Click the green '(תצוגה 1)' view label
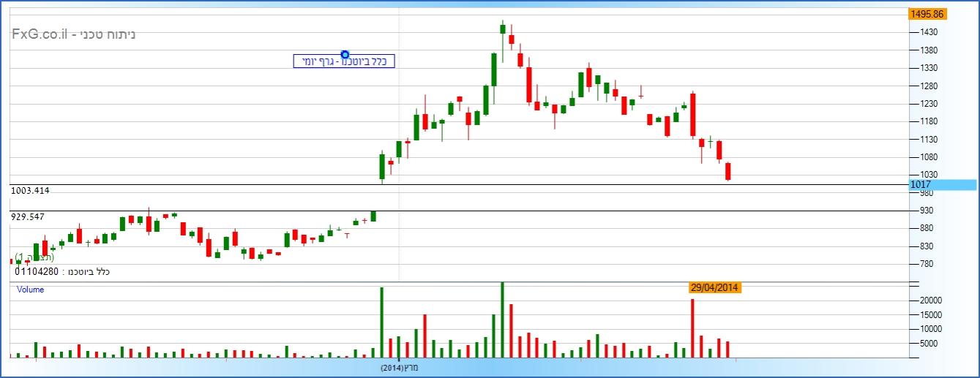 tap(34, 257)
